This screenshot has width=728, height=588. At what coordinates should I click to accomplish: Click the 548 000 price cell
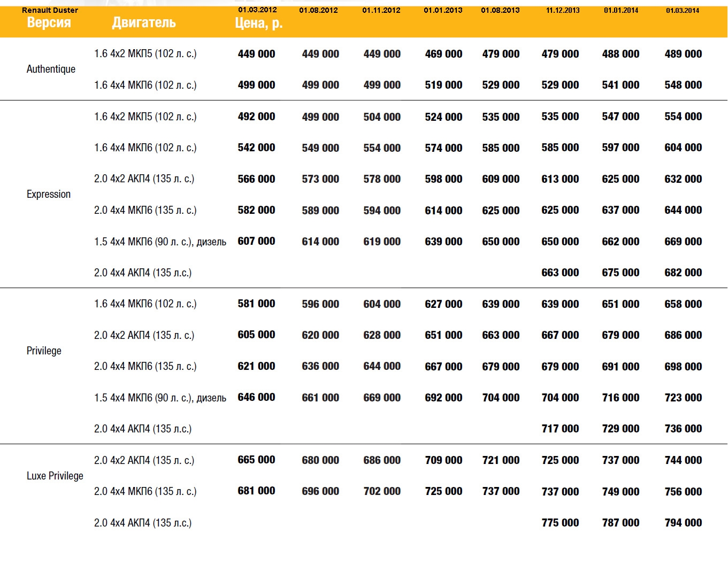[x=683, y=85]
